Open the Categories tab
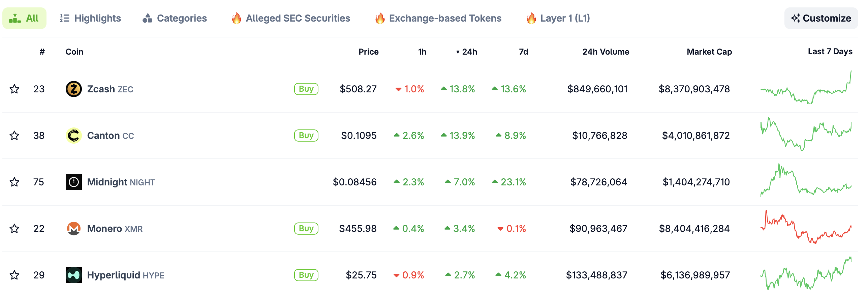868x298 pixels. [175, 18]
